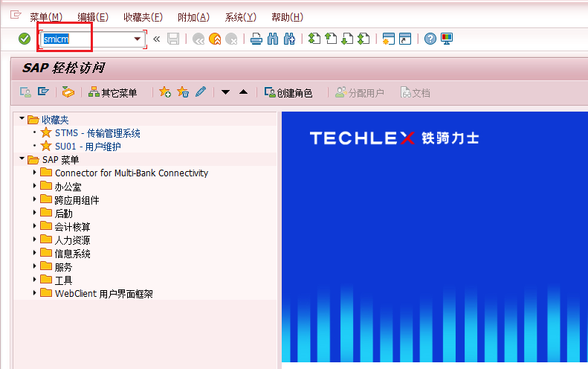
Task: Expand the 跨应用组件 folder
Action: click(x=34, y=199)
